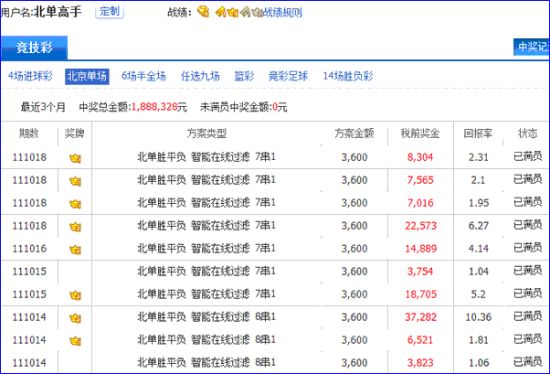Open the 中奖记录 tab on the right

532,47
